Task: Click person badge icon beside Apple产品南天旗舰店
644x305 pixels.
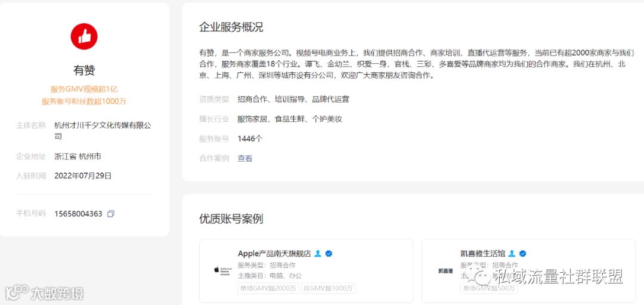Action: 317,254
